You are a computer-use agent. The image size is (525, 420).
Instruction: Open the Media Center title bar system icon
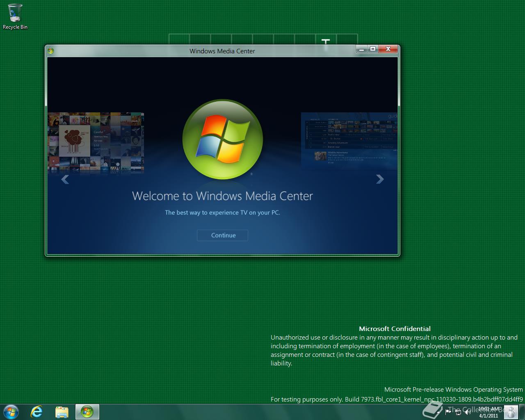pos(51,51)
